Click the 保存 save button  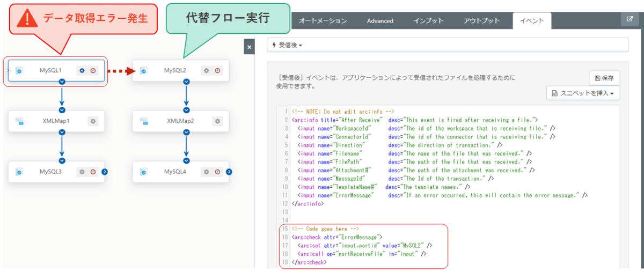pos(604,78)
